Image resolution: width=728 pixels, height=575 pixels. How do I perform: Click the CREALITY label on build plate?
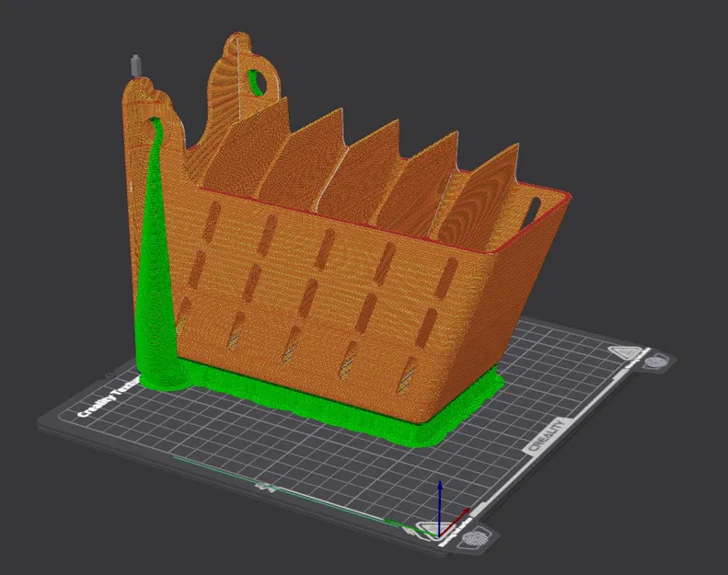(547, 436)
